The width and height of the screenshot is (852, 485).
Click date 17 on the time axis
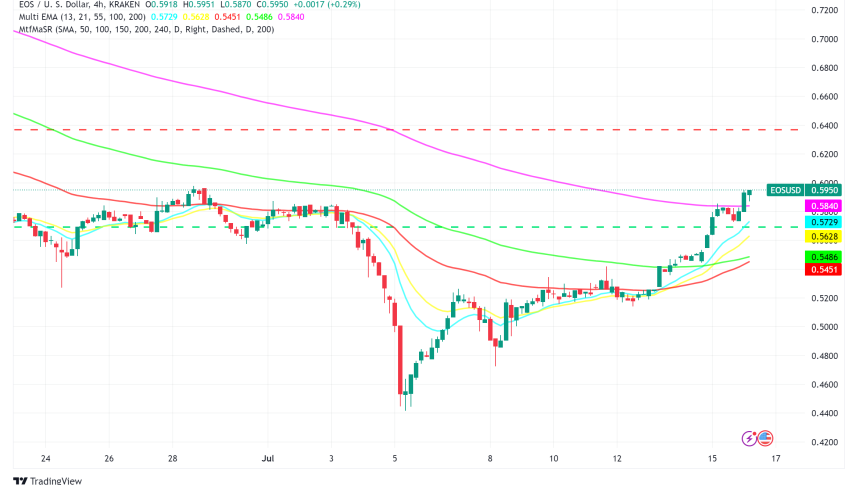776,458
